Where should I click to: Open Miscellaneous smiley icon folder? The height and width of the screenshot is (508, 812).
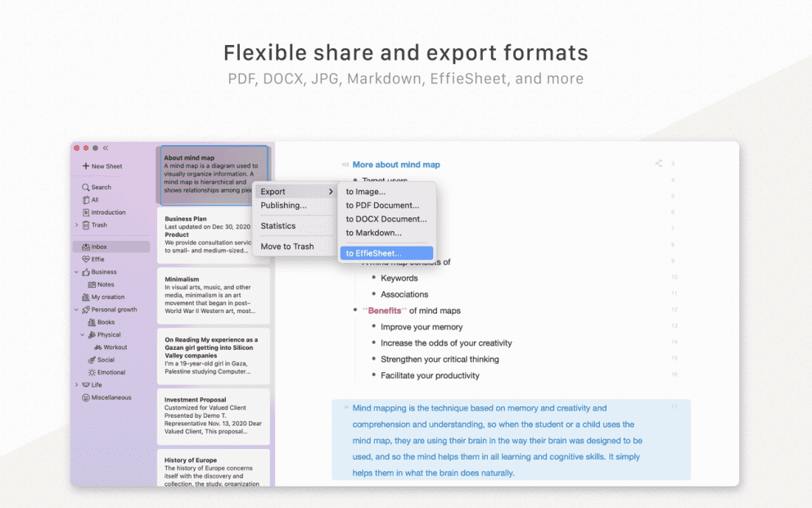(x=86, y=397)
